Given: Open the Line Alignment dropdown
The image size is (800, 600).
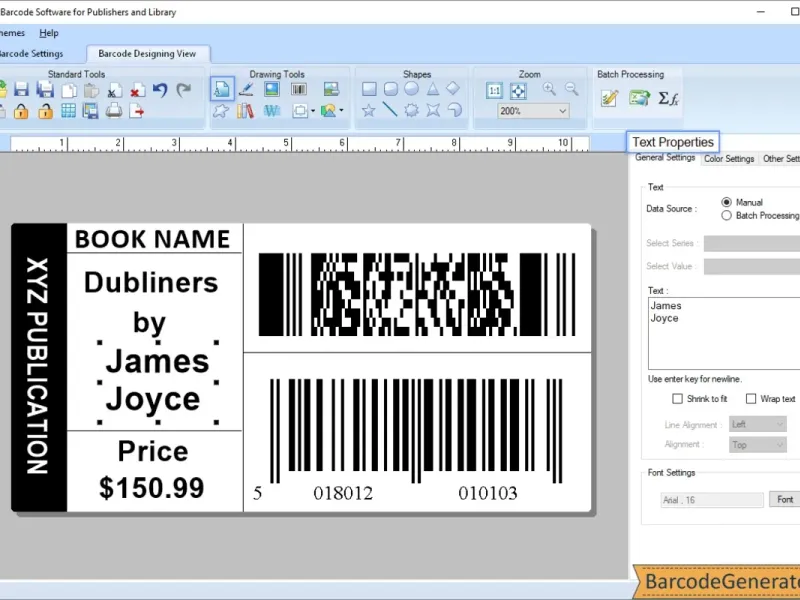Looking at the screenshot, I should [x=758, y=424].
